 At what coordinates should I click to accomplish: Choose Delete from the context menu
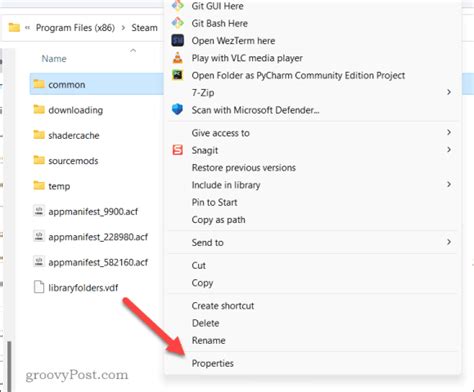tap(205, 323)
